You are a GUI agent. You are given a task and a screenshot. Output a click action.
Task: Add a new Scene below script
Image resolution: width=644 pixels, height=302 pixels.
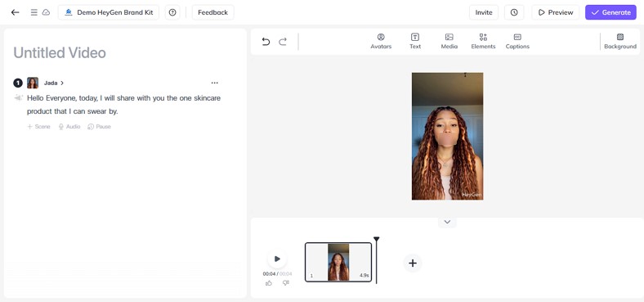(38, 127)
